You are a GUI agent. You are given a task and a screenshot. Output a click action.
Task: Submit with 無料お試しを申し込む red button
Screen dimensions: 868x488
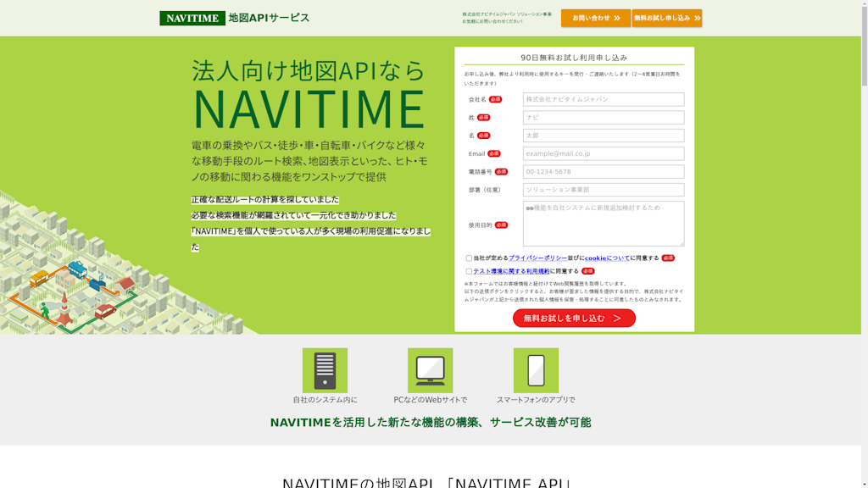coord(574,319)
